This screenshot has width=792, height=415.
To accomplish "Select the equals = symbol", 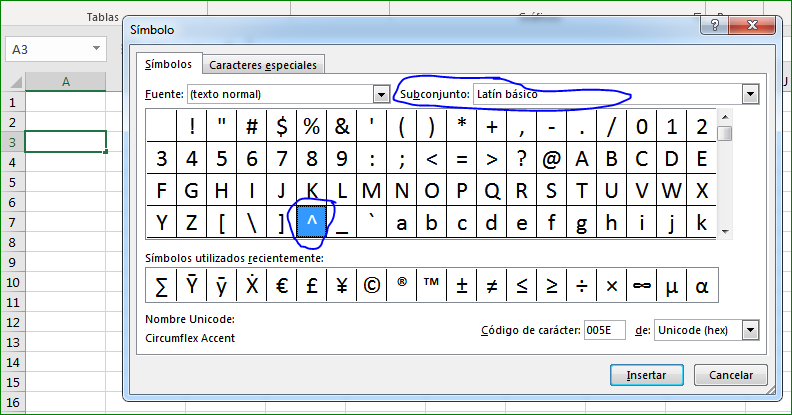I will [462, 158].
